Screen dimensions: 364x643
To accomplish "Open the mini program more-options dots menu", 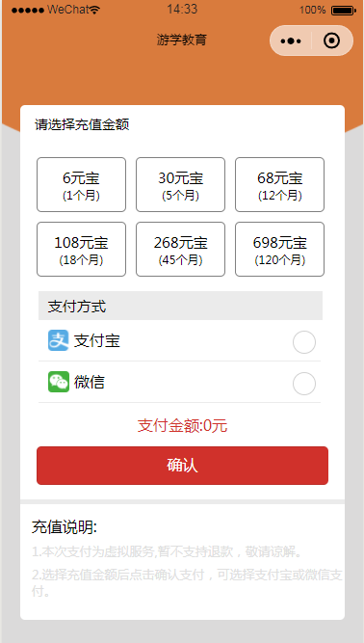I will click(291, 40).
